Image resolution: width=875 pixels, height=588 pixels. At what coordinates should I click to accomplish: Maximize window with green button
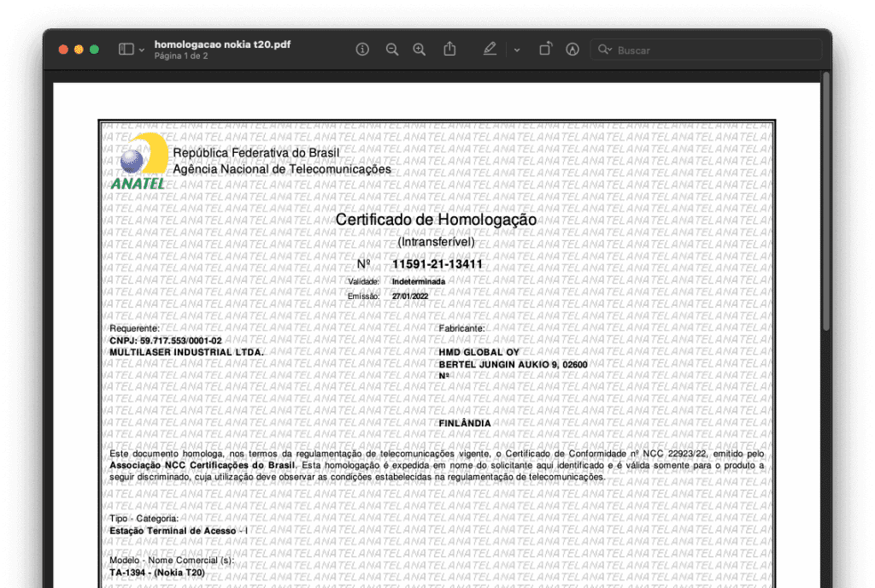coord(94,50)
